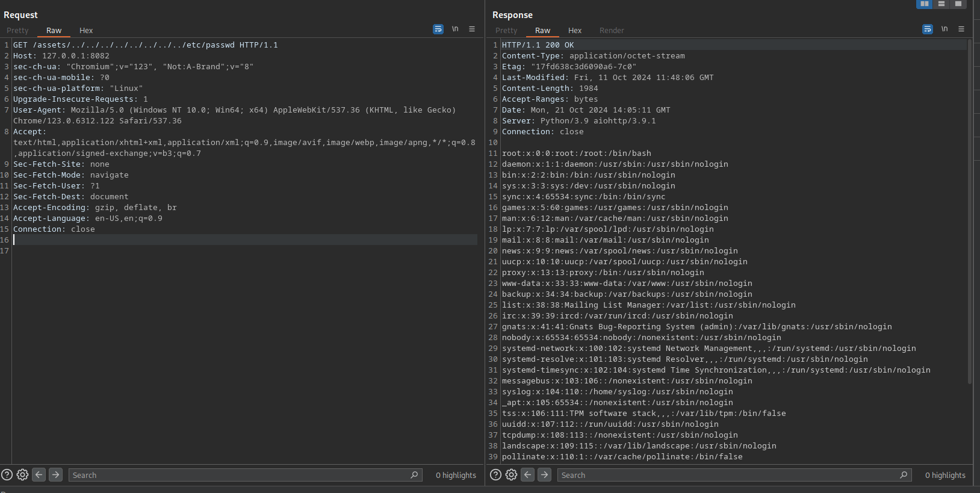Open Response search help question-mark icon
The height and width of the screenshot is (493, 980).
[495, 474]
